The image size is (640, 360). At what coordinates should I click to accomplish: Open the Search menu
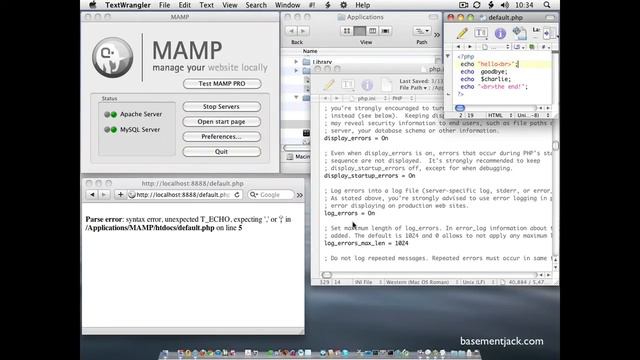pyautogui.click(x=256, y=5)
